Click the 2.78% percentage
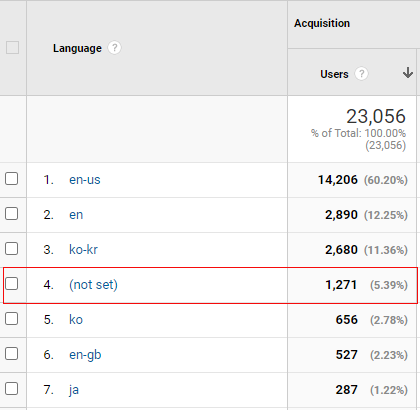420x410 pixels. click(x=389, y=320)
